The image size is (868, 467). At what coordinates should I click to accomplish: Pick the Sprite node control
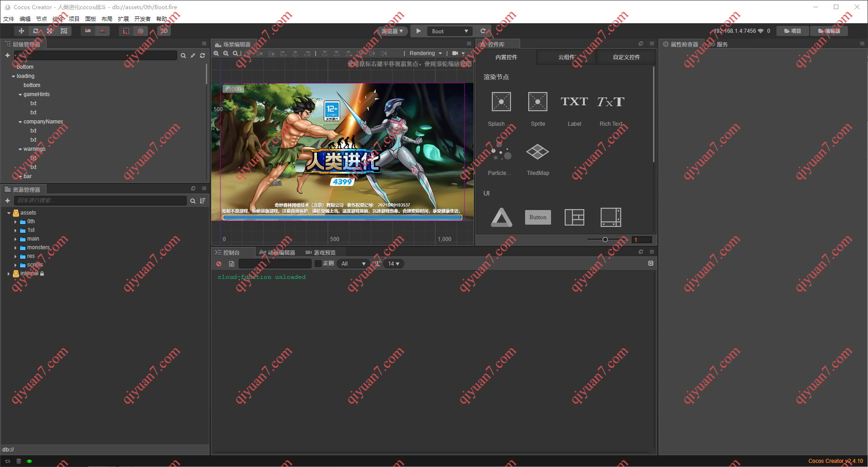pos(538,102)
